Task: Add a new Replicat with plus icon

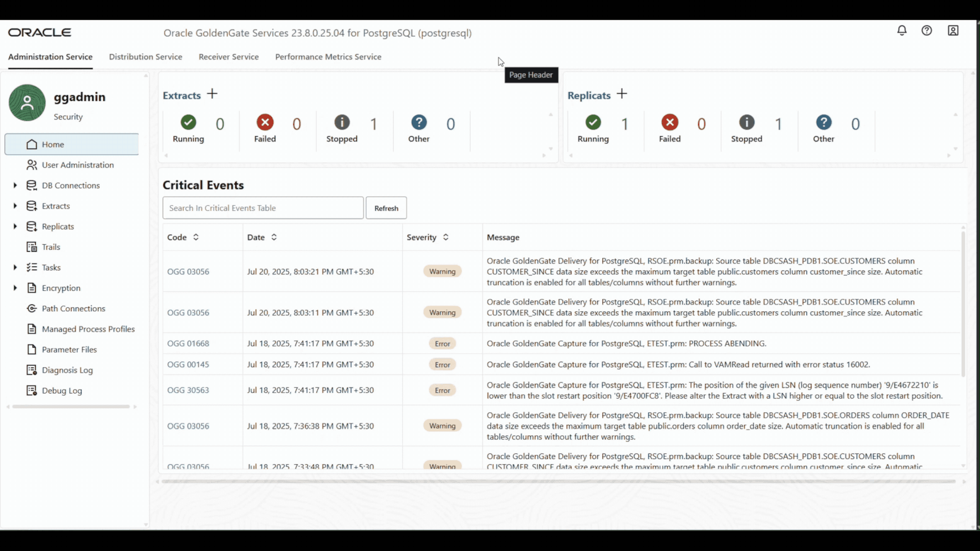Action: tap(622, 94)
